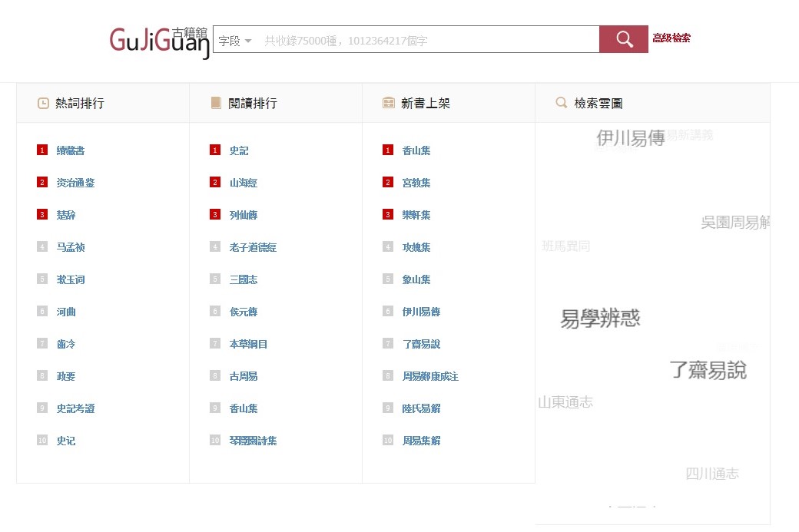Click the GuJiGuan 古籍館 logo
This screenshot has width=799, height=532.
click(159, 42)
